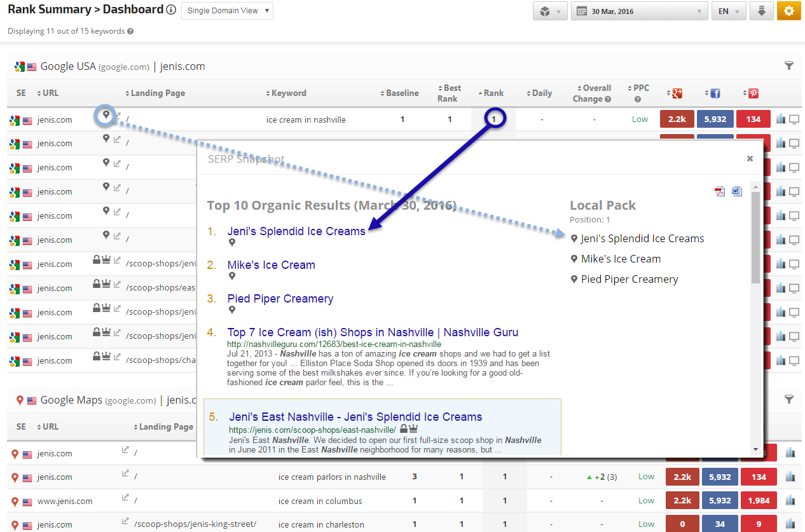805x532 pixels.
Task: Sort Google Maps table by URL
Action: [x=48, y=426]
